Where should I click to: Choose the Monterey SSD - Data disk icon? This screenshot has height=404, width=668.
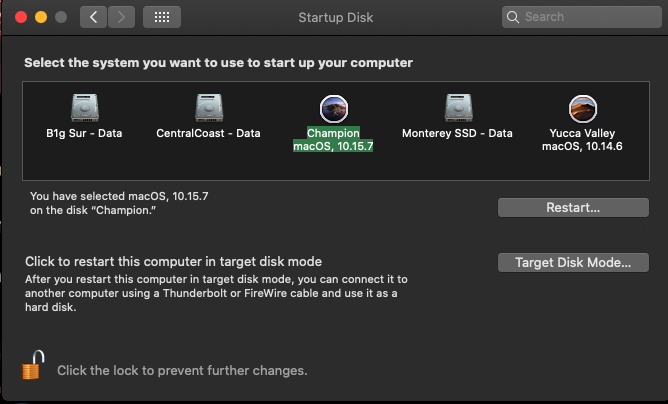click(457, 108)
